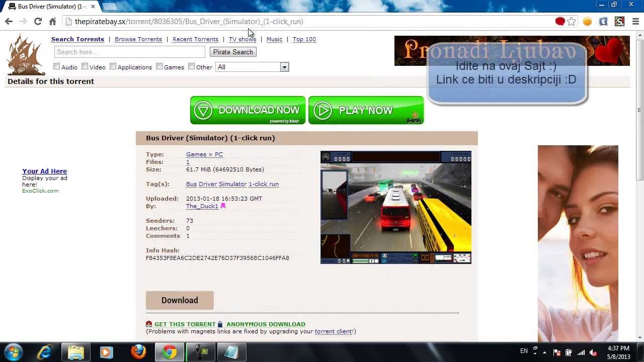Tick the Games checkbox
This screenshot has width=644, height=362.
pyautogui.click(x=159, y=66)
